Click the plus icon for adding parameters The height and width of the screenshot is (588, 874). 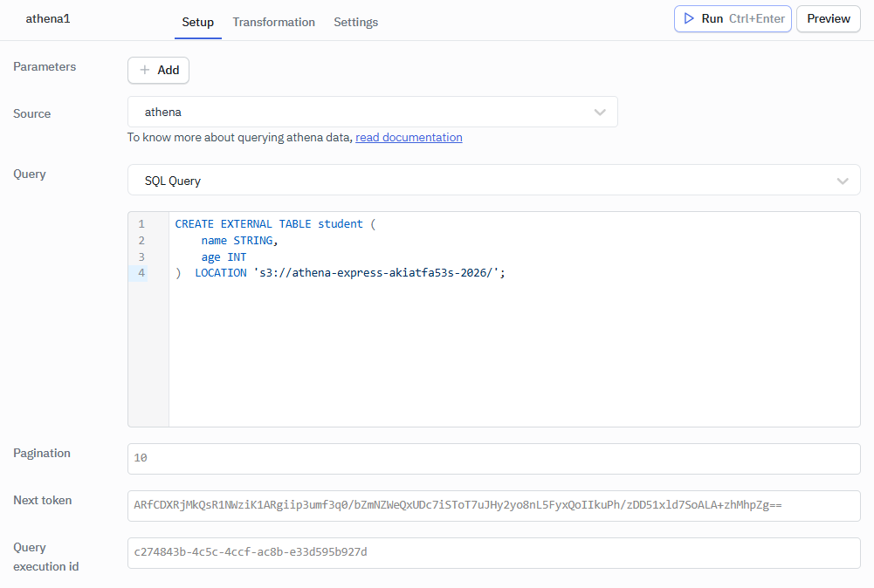145,71
